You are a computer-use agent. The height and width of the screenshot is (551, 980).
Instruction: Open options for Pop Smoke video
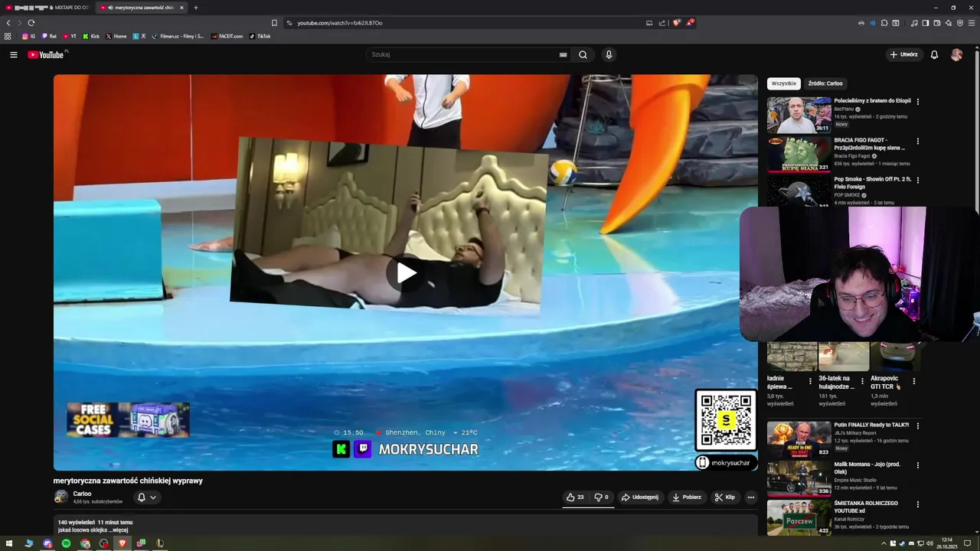pos(917,180)
